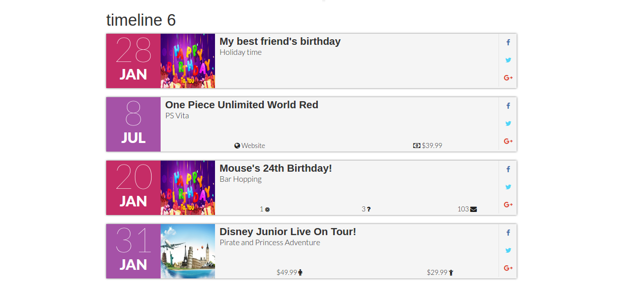Click Twitter icon for One Piece event
The image size is (644, 292).
[508, 123]
